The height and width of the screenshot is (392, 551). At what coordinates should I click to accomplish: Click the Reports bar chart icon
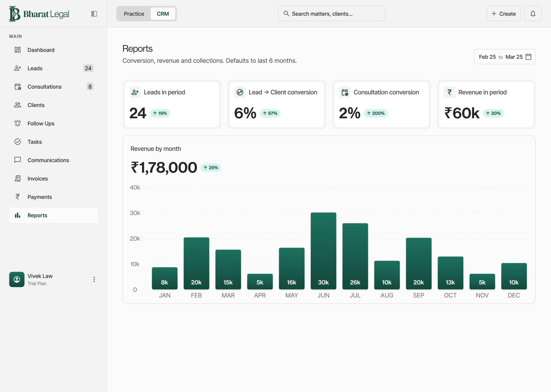(x=18, y=215)
